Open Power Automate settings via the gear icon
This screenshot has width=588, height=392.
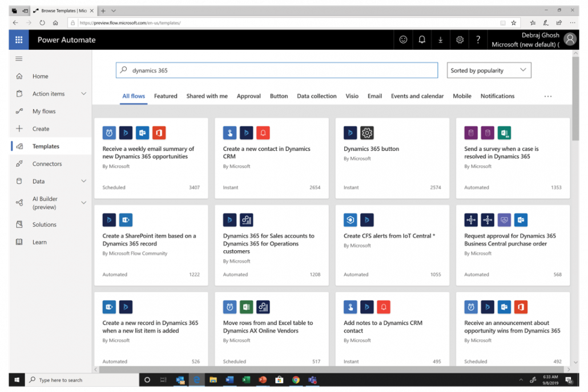click(x=459, y=39)
